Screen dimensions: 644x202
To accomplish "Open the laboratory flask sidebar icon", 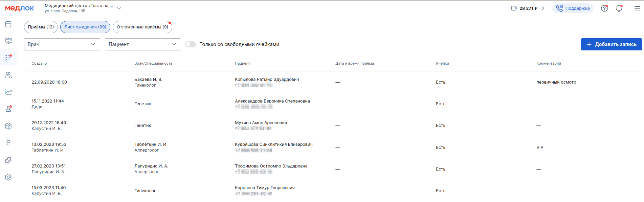I will click(8, 109).
